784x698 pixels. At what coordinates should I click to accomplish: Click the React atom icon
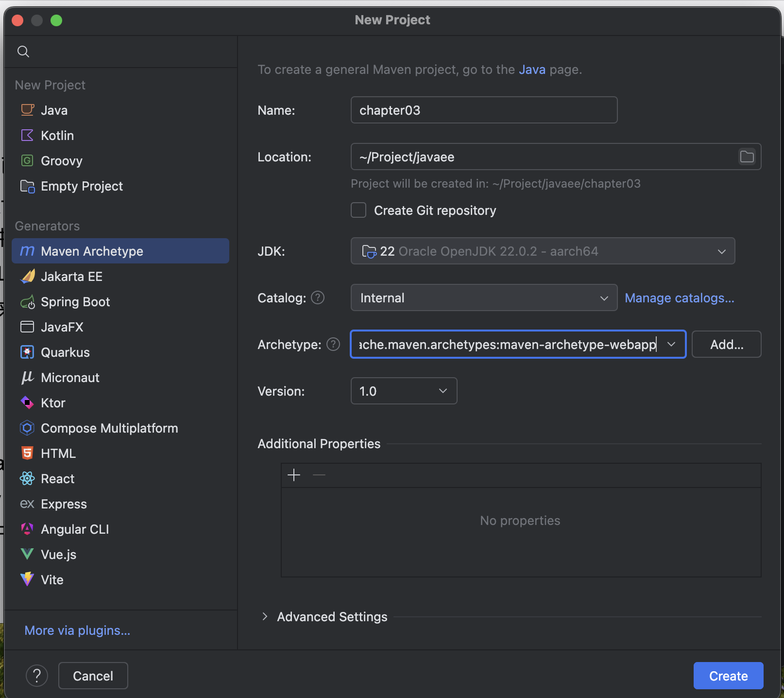coord(27,478)
